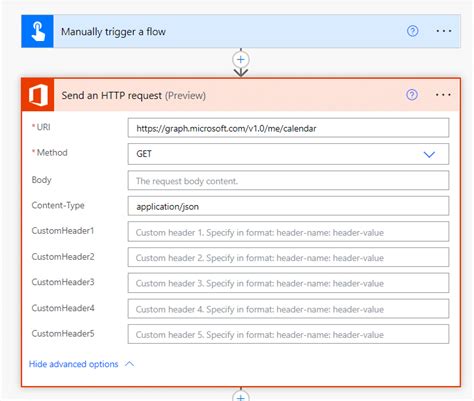
Task: Open ellipsis menu on Manually trigger a flow
Action: 444,31
